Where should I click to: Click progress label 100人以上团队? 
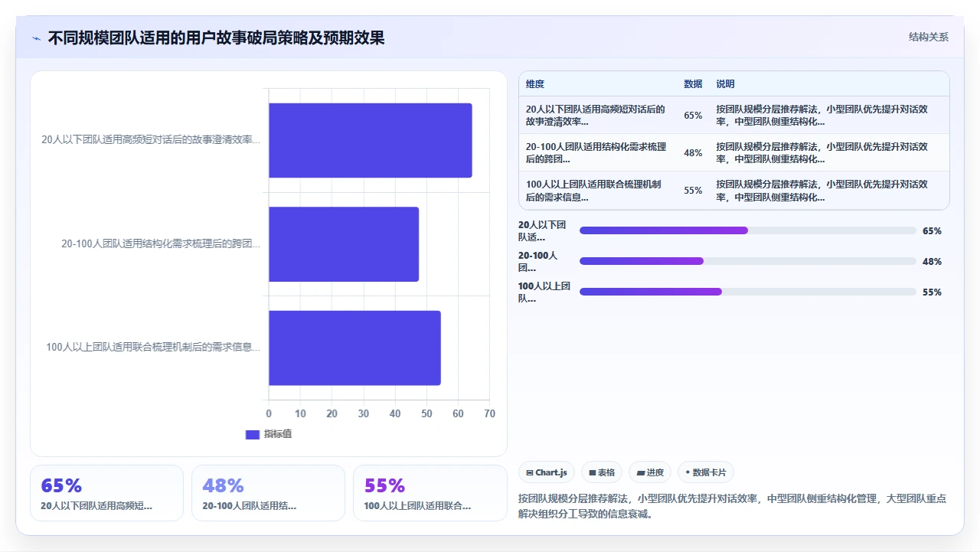pyautogui.click(x=544, y=292)
